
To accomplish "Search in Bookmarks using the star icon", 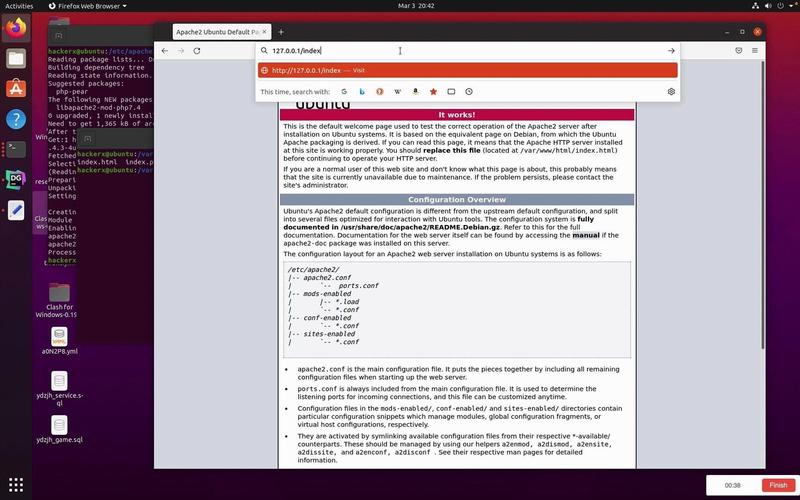I will 433,92.
